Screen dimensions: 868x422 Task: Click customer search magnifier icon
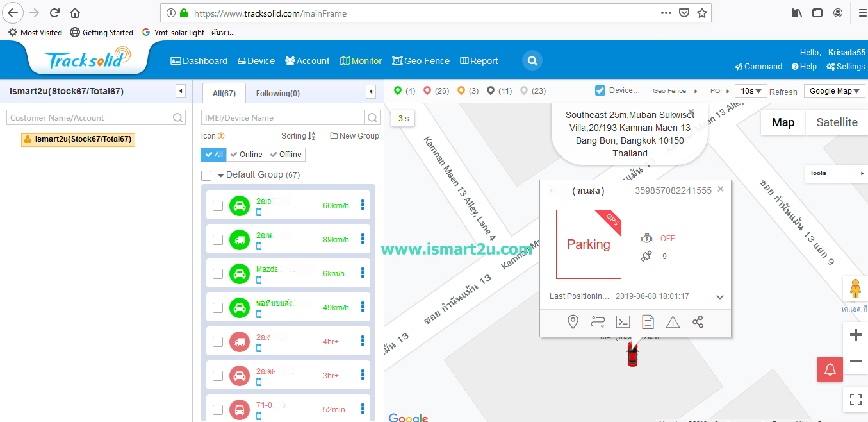[x=177, y=117]
